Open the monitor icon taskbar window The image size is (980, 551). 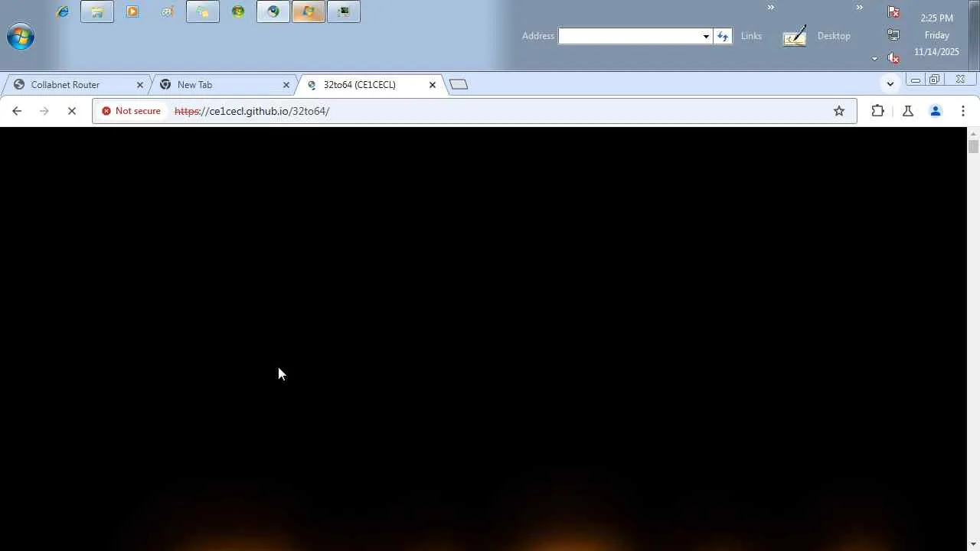point(344,11)
